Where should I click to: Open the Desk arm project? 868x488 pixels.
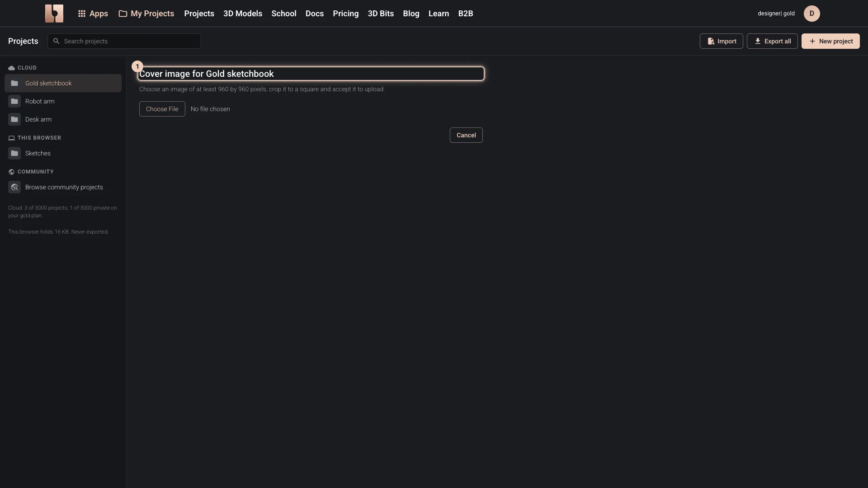coord(63,119)
